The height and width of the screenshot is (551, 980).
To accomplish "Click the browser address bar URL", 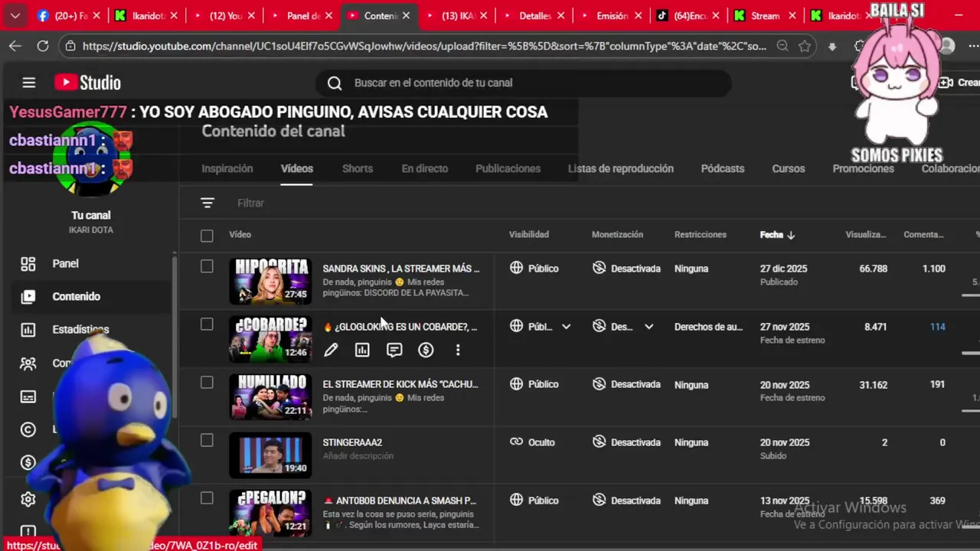I will coord(424,46).
